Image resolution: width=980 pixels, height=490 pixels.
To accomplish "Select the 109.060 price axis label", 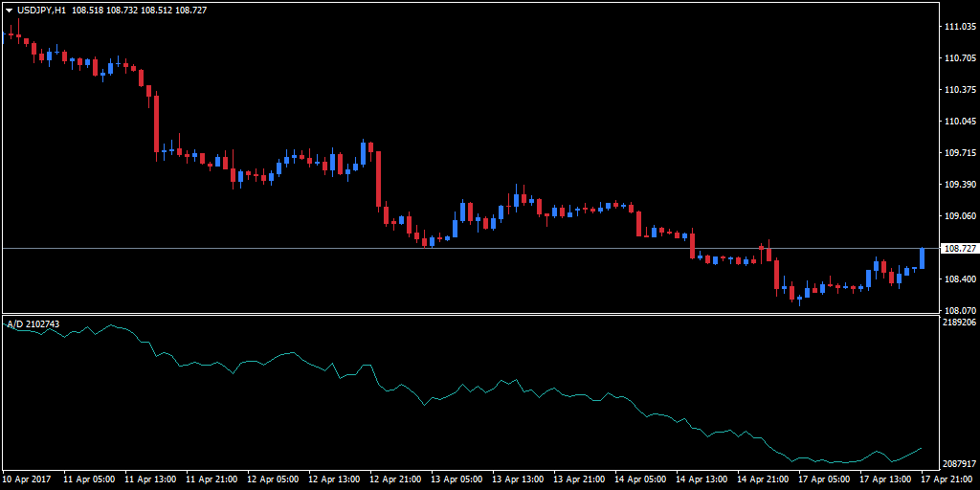I will click(961, 216).
